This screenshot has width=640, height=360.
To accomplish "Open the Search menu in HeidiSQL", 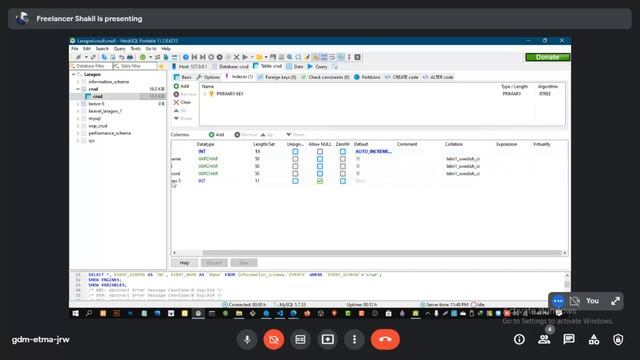I will pyautogui.click(x=102, y=49).
